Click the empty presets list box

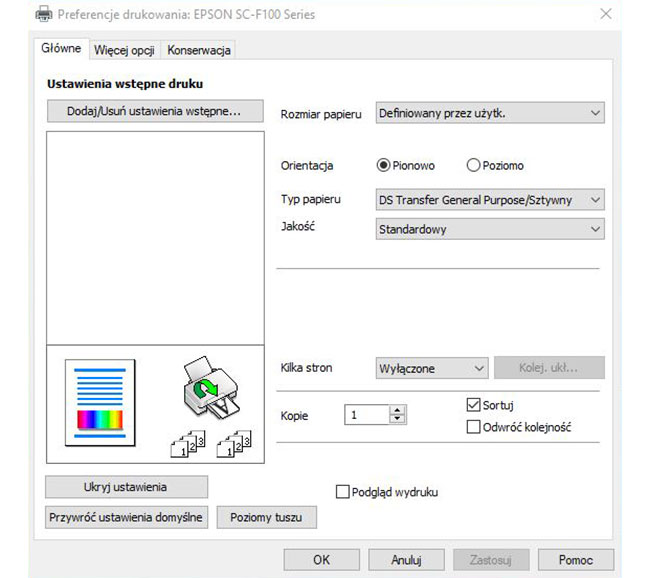pyautogui.click(x=155, y=238)
